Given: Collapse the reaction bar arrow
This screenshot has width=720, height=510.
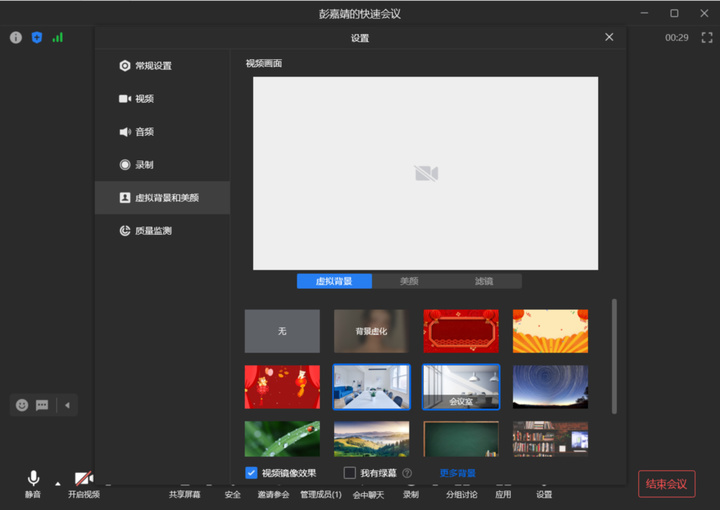Looking at the screenshot, I should 68,405.
